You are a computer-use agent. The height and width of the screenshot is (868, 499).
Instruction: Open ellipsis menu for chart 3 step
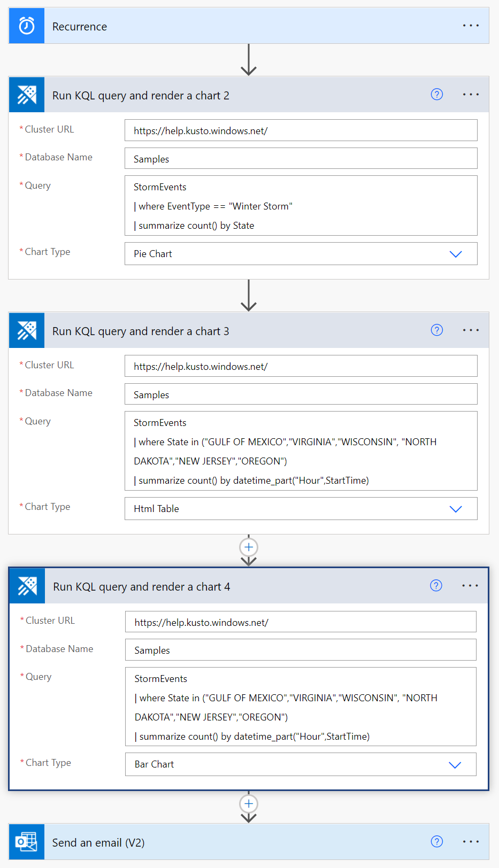(471, 330)
